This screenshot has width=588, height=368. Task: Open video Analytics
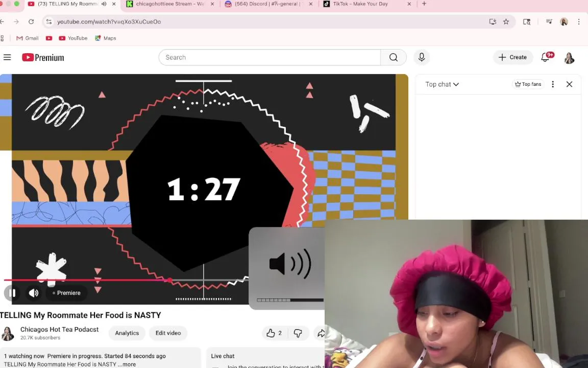coord(127,333)
